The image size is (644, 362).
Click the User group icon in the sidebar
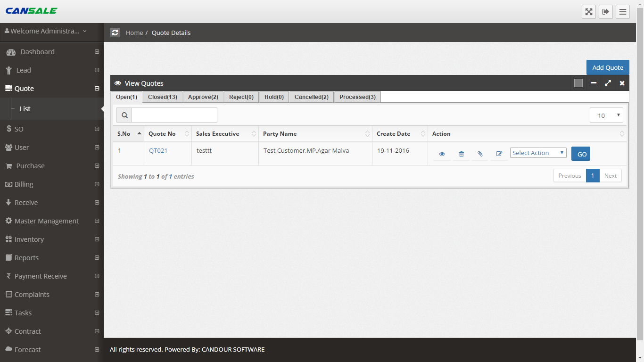coord(8,147)
